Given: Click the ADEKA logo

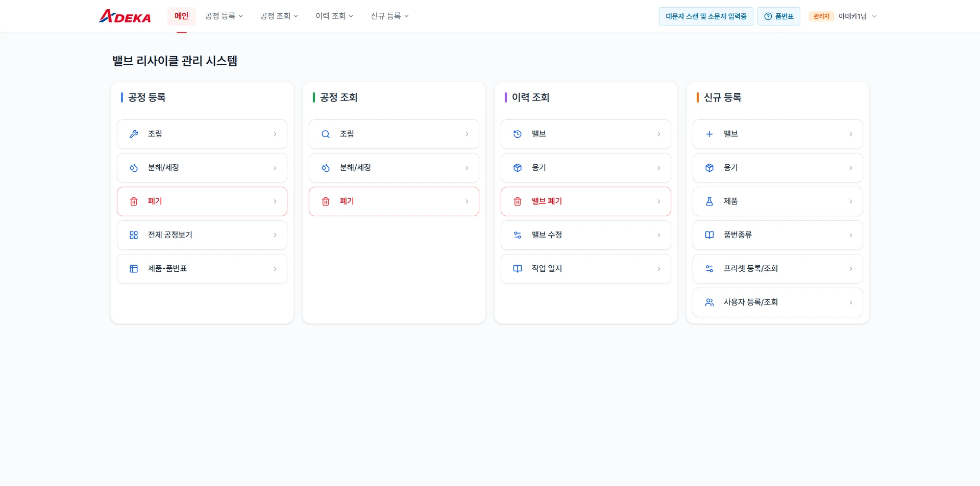Looking at the screenshot, I should 125,16.
